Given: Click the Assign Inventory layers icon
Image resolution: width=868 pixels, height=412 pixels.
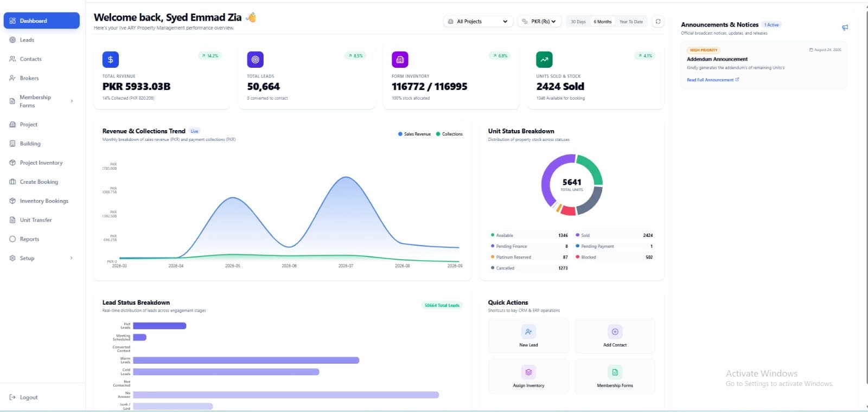Looking at the screenshot, I should (528, 372).
